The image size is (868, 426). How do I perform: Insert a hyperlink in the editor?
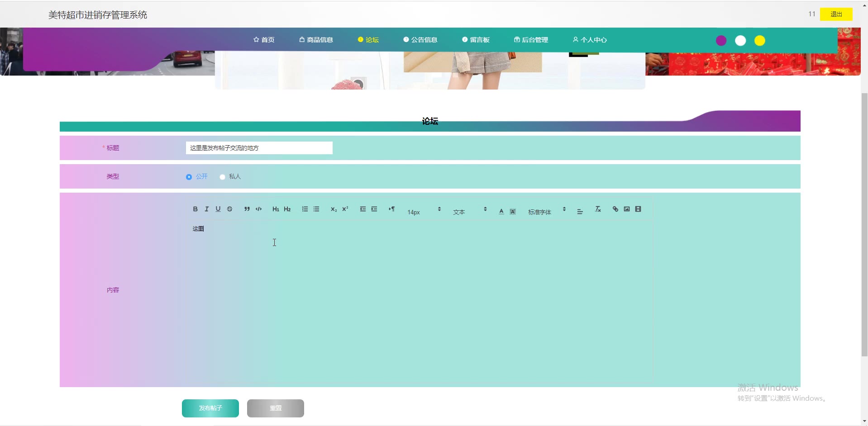[615, 209]
